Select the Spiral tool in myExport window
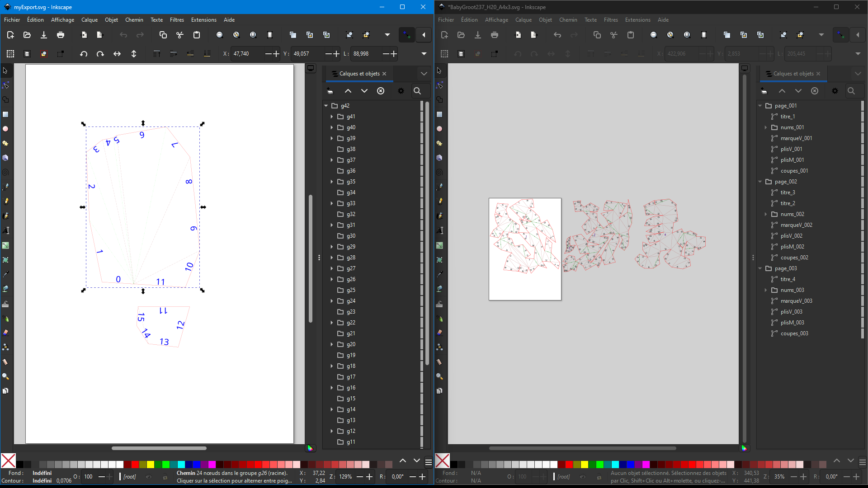The width and height of the screenshot is (868, 488). pos(5,172)
